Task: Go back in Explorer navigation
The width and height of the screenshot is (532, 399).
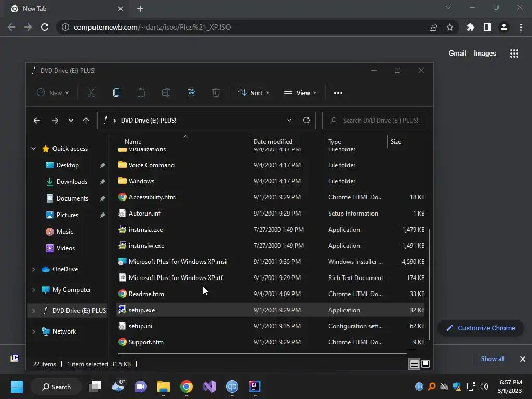Action: point(37,121)
